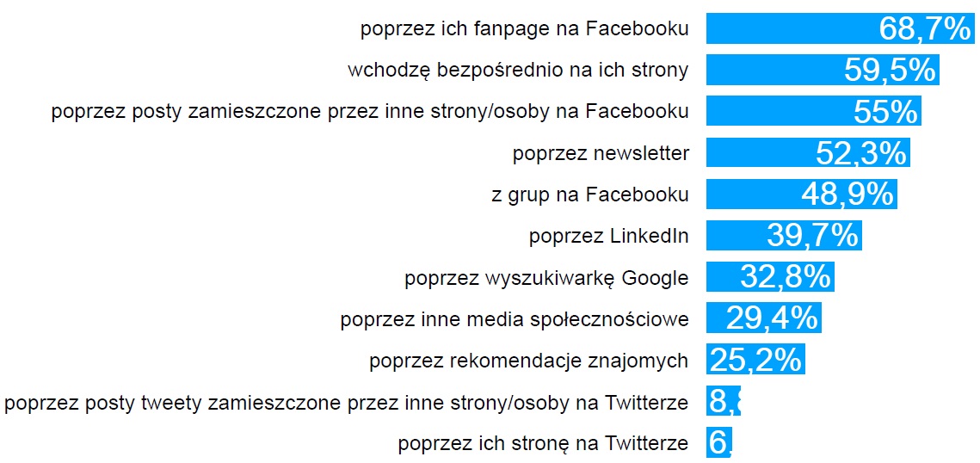The height and width of the screenshot is (463, 980).
Task: Click the 55% blue bar
Action: (x=814, y=111)
